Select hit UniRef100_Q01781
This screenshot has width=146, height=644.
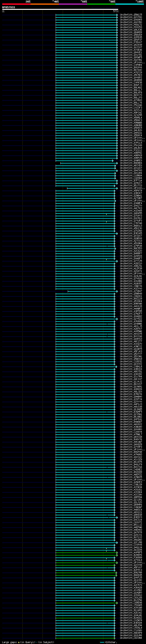(x=131, y=55)
